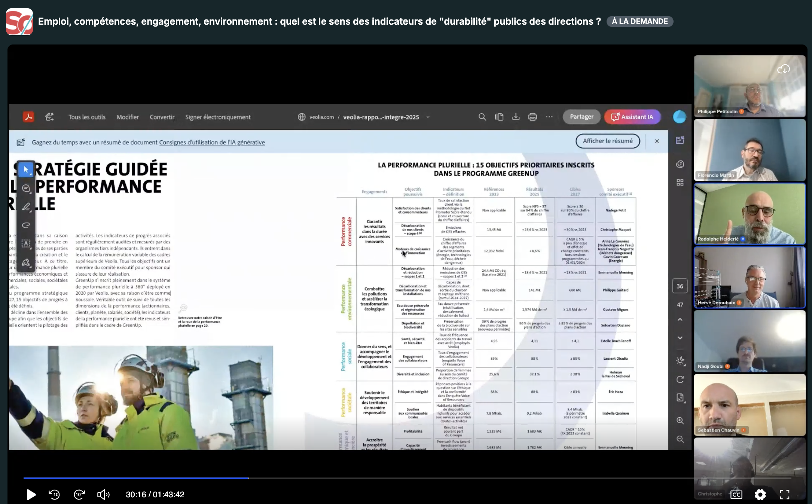Open the page thumbnails grid icon in the right rail
812x504 pixels.
[x=680, y=182]
